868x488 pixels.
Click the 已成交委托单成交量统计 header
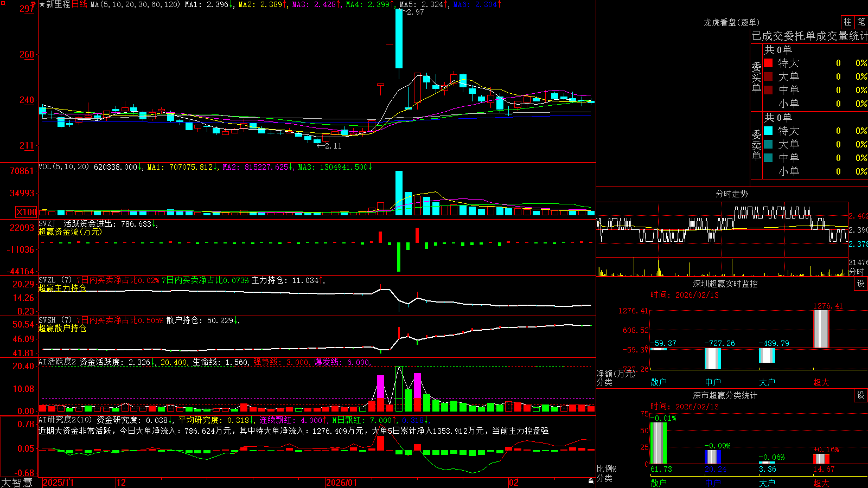809,36
